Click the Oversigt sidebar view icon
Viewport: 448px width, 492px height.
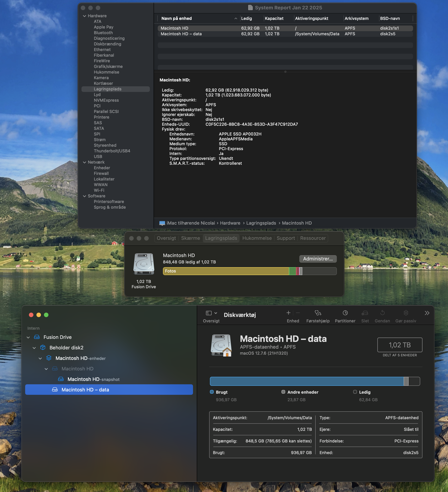click(209, 313)
